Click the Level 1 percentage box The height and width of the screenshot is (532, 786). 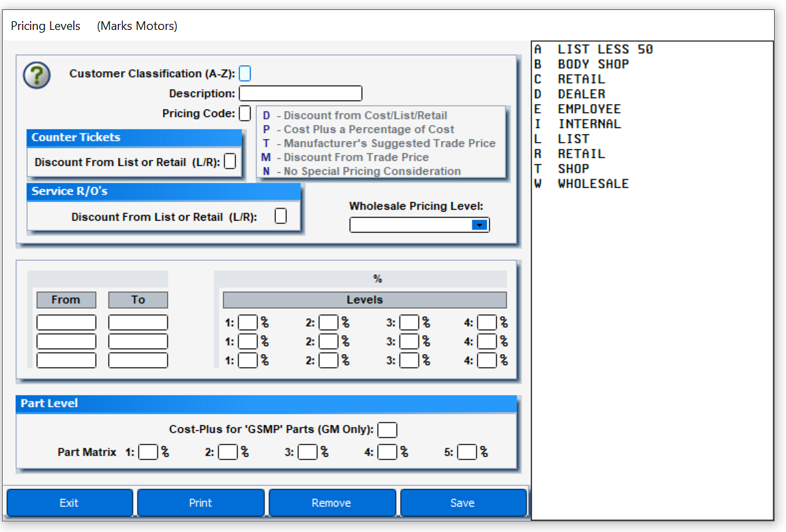[248, 322]
